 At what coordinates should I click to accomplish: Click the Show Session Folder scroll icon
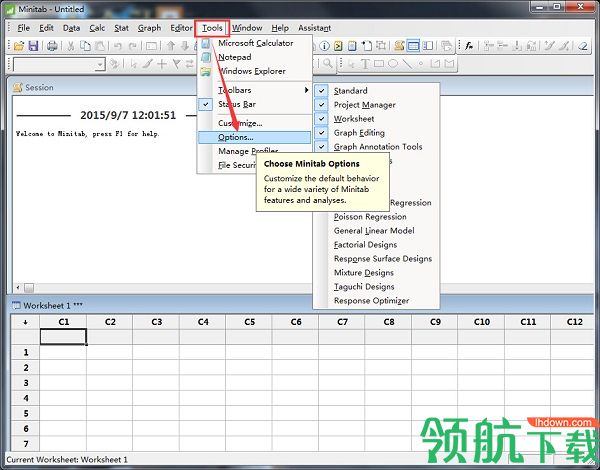(399, 46)
